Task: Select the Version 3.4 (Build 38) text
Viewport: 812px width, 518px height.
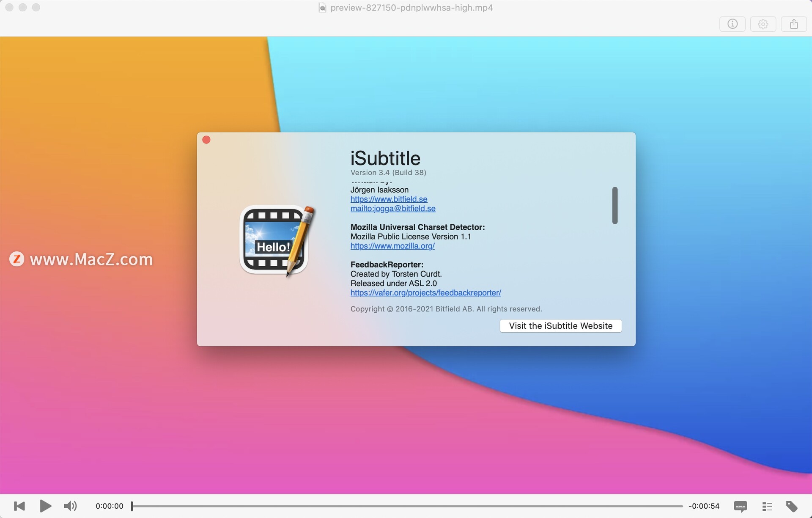Action: [x=388, y=173]
